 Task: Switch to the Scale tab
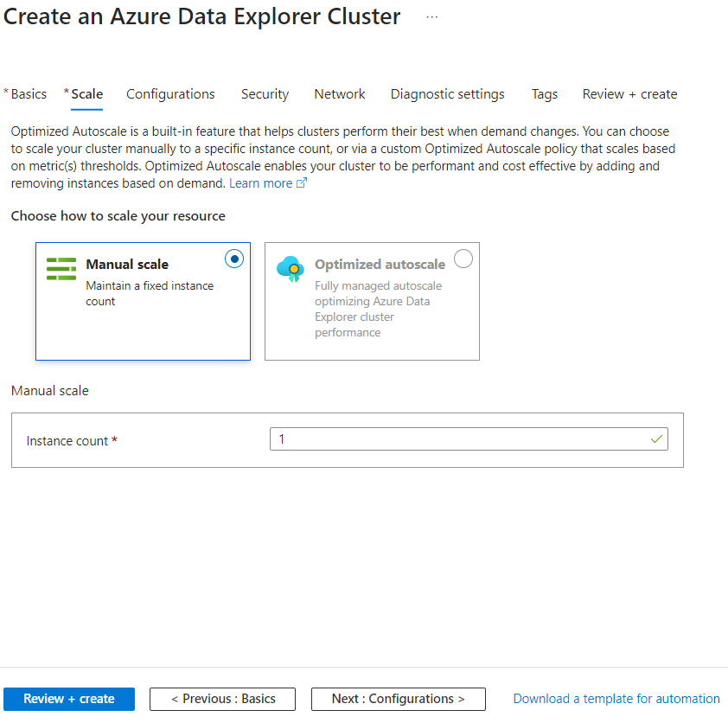click(x=86, y=94)
